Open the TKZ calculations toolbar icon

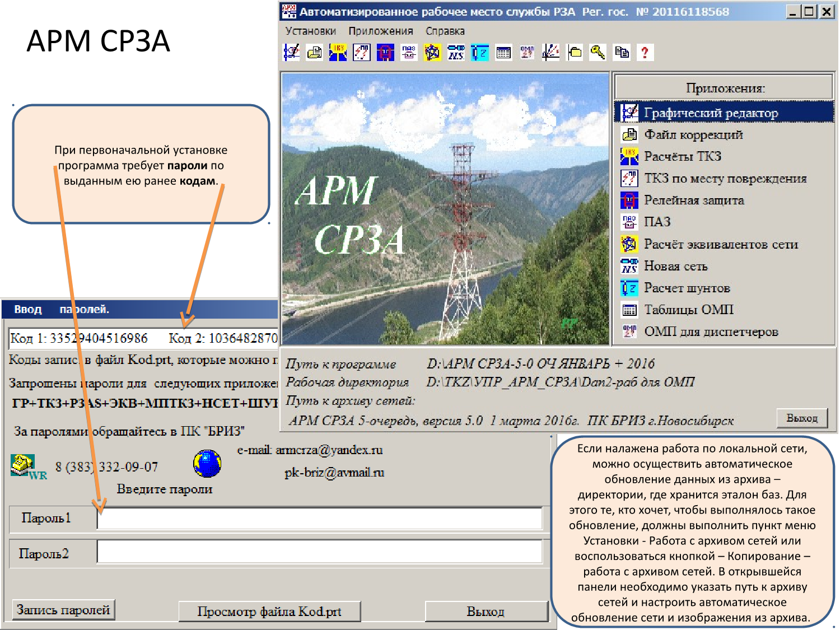coord(338,53)
